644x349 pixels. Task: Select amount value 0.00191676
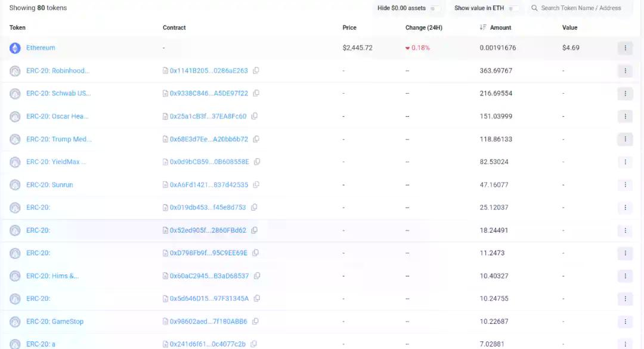(498, 48)
